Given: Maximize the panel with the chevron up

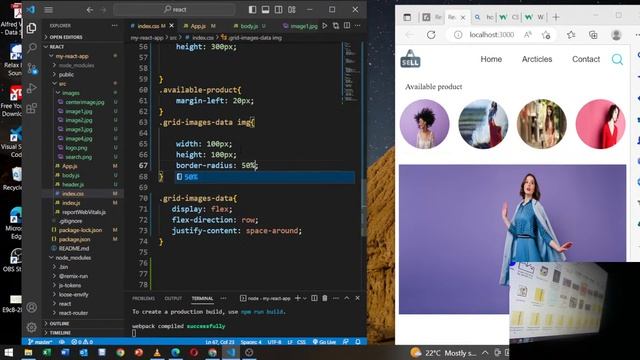Looking at the screenshot, I should [x=347, y=298].
